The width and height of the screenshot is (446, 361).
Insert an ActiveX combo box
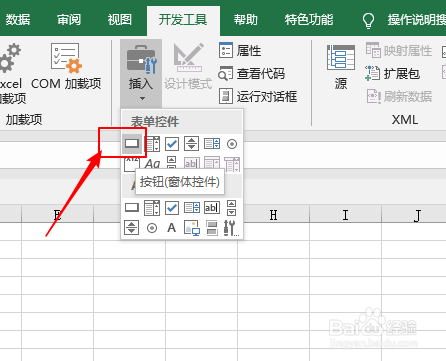(x=152, y=208)
